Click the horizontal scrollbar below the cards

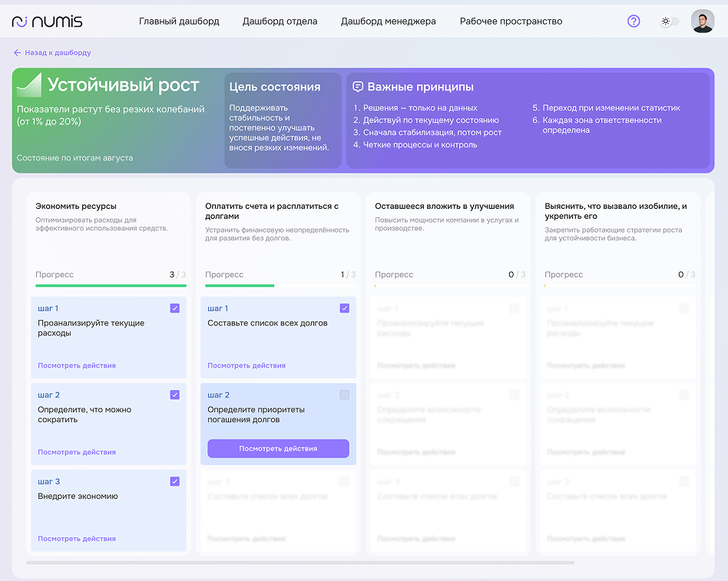299,563
